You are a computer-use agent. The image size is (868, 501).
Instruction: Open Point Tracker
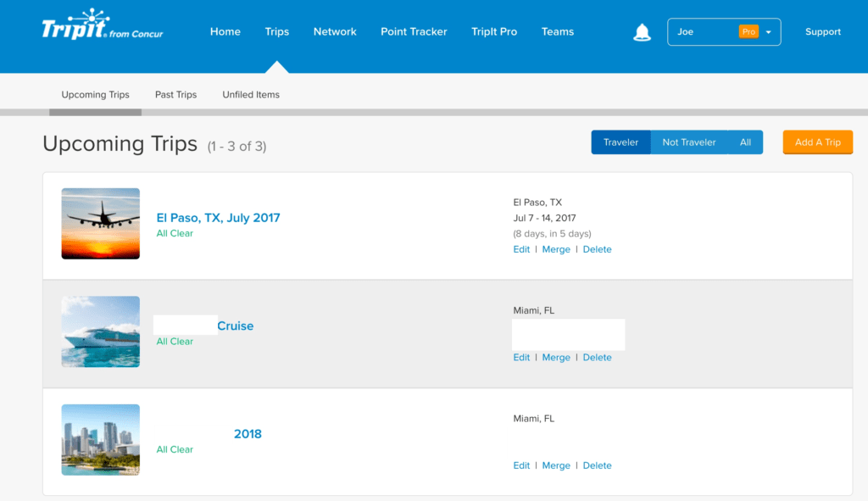coord(414,31)
